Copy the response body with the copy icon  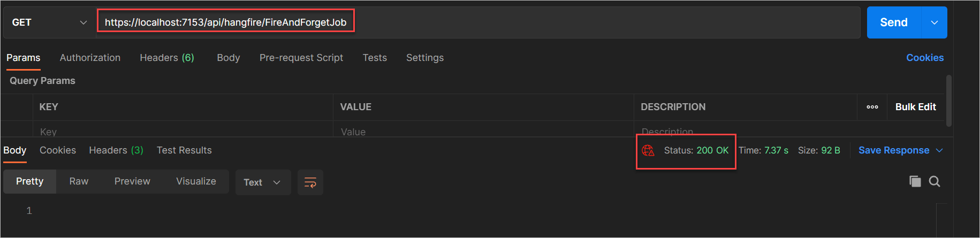point(915,181)
